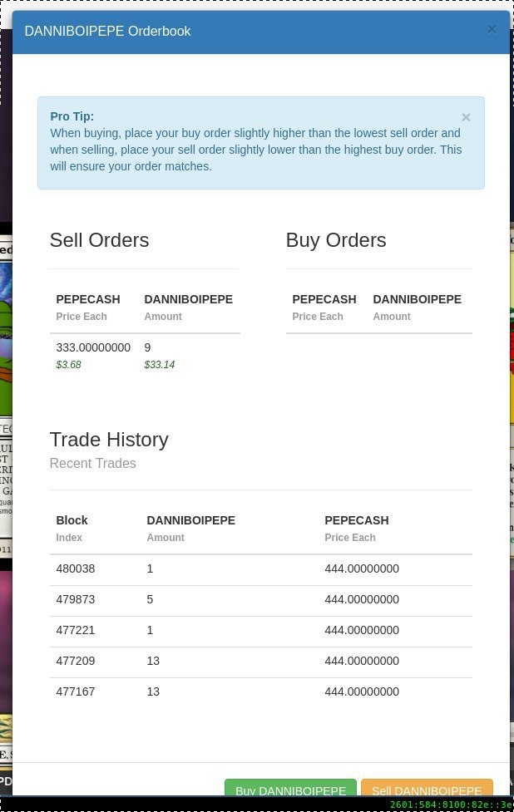Close the DANNIBOIPEPE Orderbook dialog
Viewport: 514px width, 812px height.
(492, 30)
